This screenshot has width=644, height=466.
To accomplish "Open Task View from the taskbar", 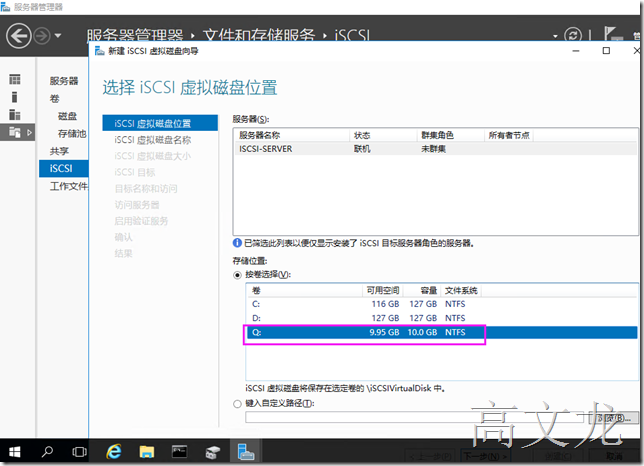I will [x=79, y=452].
